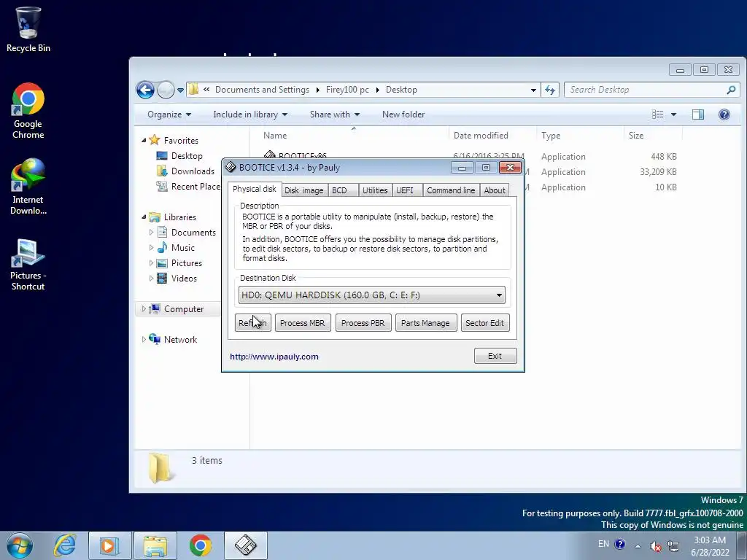Expand the Network tree node
This screenshot has height=560, width=747.
(x=144, y=340)
